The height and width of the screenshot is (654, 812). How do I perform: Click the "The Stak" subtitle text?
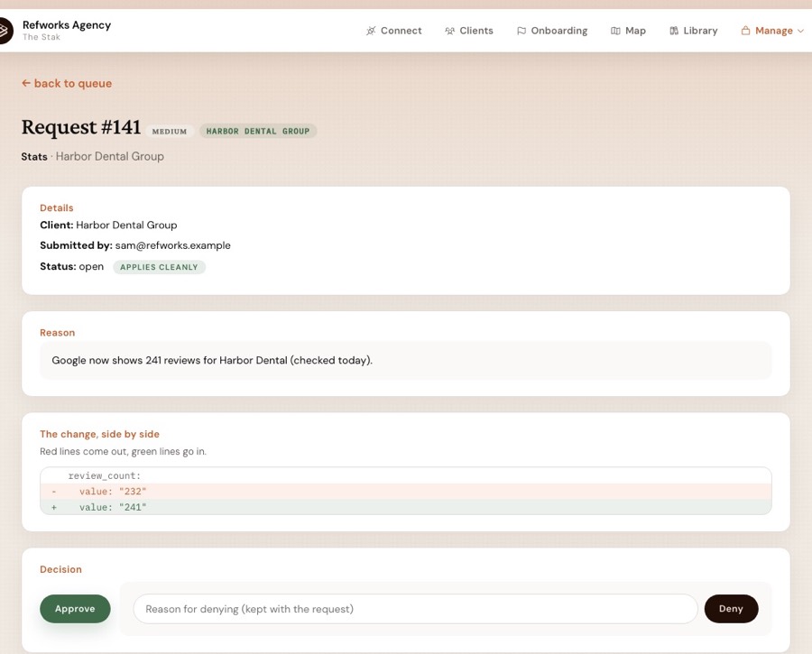pos(42,37)
